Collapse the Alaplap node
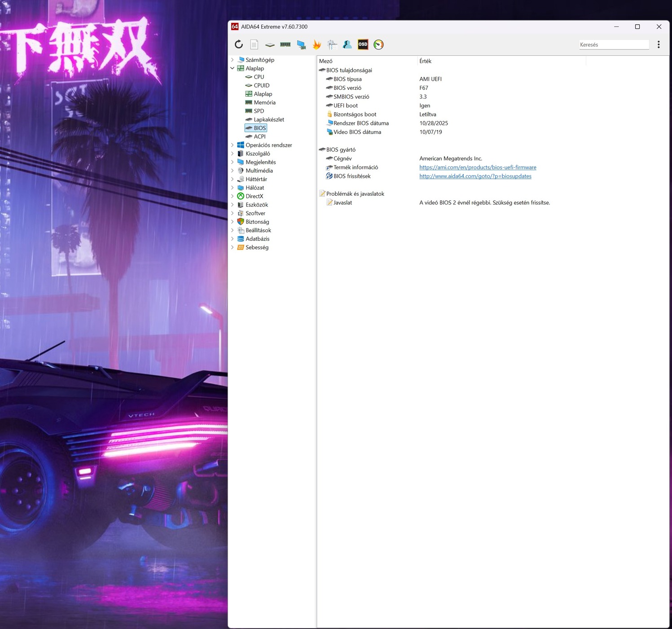 233,68
